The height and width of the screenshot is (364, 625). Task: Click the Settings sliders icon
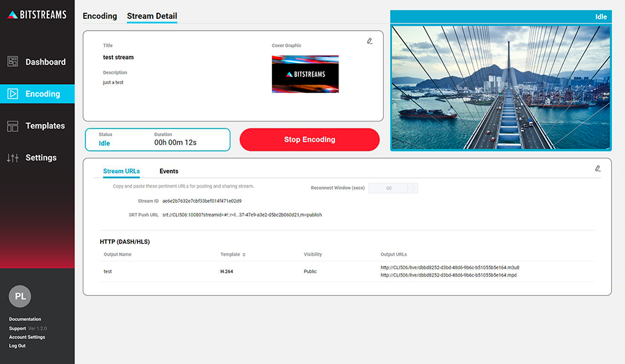13,158
